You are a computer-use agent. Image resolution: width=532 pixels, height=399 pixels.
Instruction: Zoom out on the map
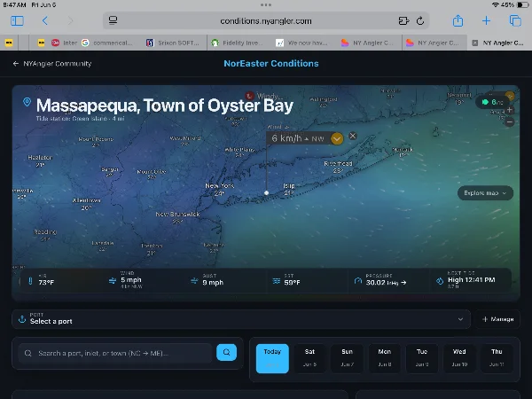[509, 121]
